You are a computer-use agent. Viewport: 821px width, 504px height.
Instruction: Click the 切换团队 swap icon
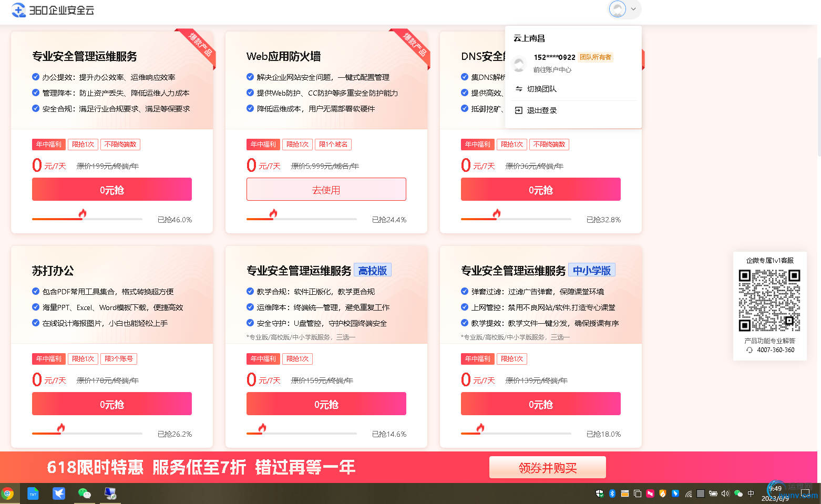pos(519,89)
